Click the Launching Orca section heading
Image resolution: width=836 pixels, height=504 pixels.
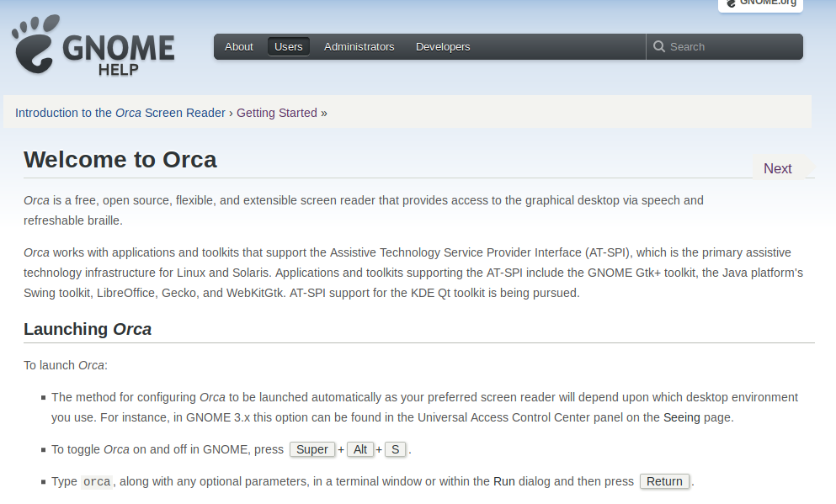(88, 329)
